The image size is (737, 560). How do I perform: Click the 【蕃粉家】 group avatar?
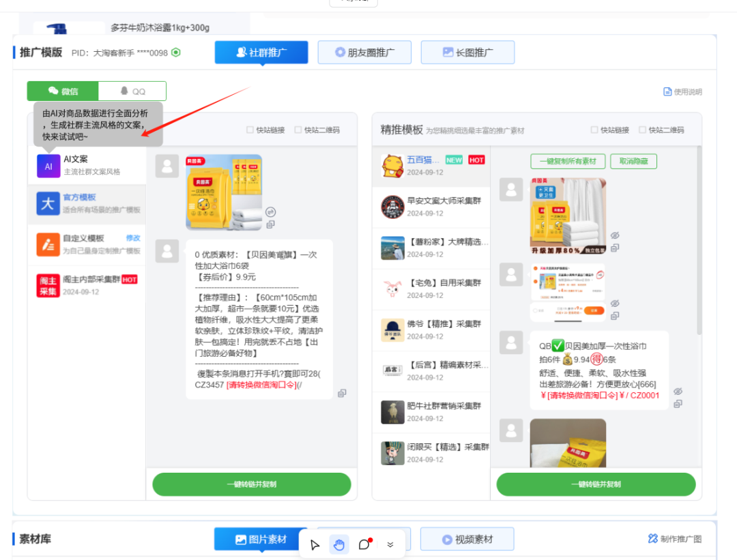click(392, 248)
